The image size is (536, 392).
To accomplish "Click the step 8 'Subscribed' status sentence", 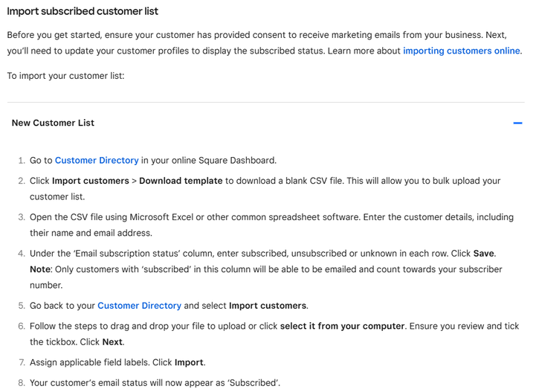I will pyautogui.click(x=155, y=383).
